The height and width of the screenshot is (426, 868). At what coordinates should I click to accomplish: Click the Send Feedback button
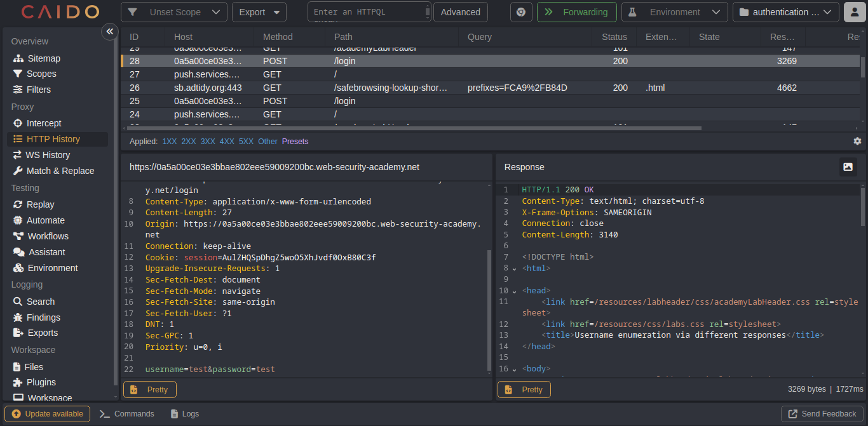[x=822, y=414]
